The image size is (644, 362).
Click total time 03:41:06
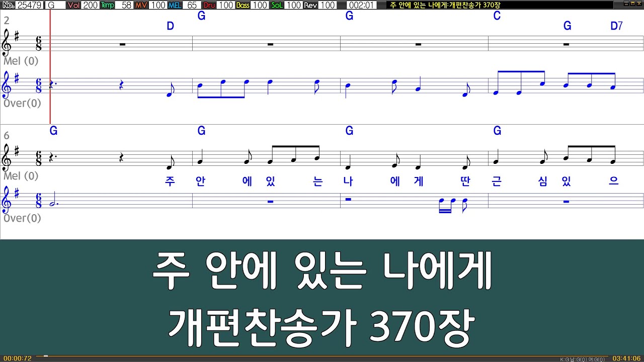[626, 358]
